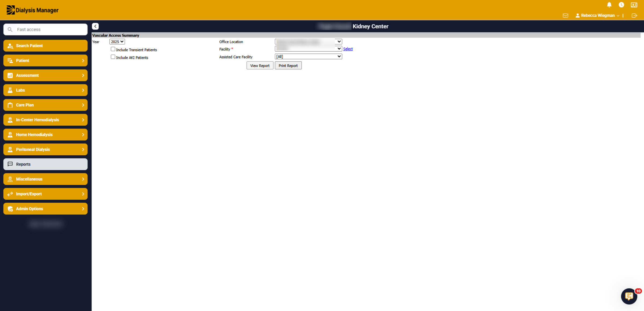Open the In-Center Hemodialysis menu
The height and width of the screenshot is (311, 644).
click(45, 120)
